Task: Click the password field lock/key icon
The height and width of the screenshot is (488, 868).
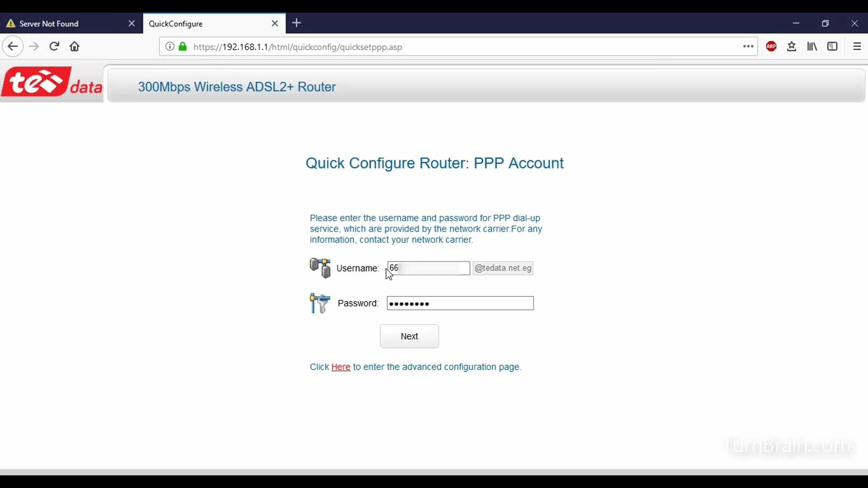Action: click(x=320, y=303)
